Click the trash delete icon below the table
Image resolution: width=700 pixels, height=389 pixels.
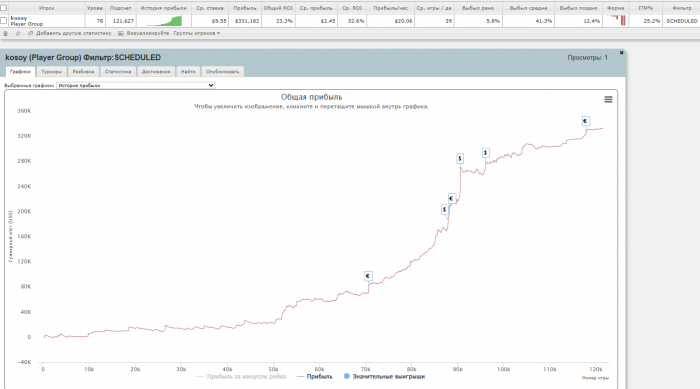[5, 33]
